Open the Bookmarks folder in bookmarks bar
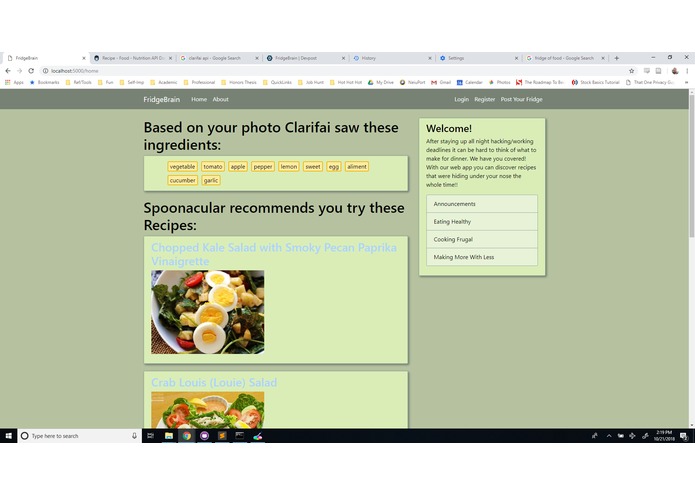 pyautogui.click(x=44, y=82)
